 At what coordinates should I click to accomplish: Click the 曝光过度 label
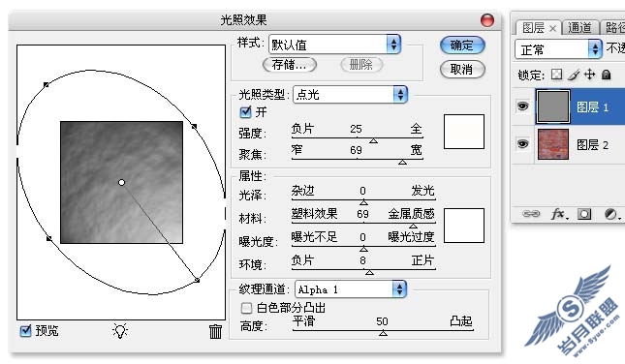(412, 237)
